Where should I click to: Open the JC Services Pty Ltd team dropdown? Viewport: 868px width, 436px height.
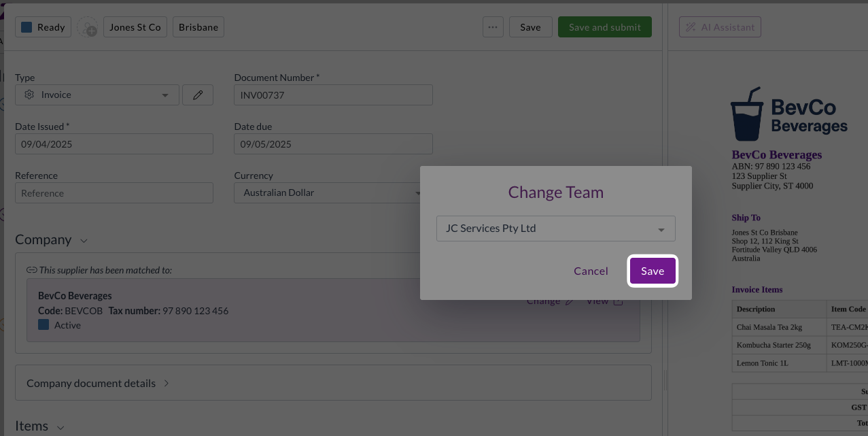pos(555,229)
